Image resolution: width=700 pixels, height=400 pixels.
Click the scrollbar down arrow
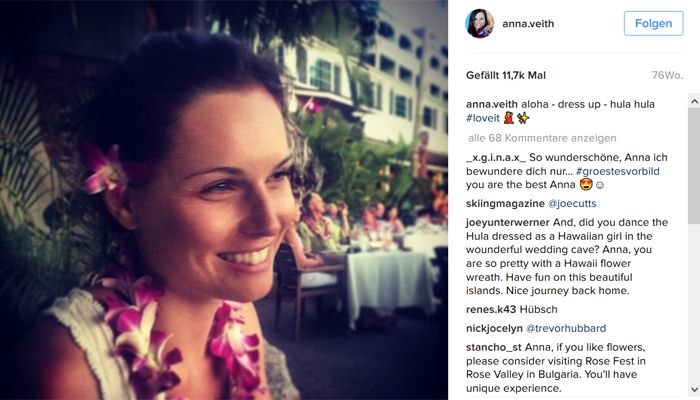(x=694, y=389)
